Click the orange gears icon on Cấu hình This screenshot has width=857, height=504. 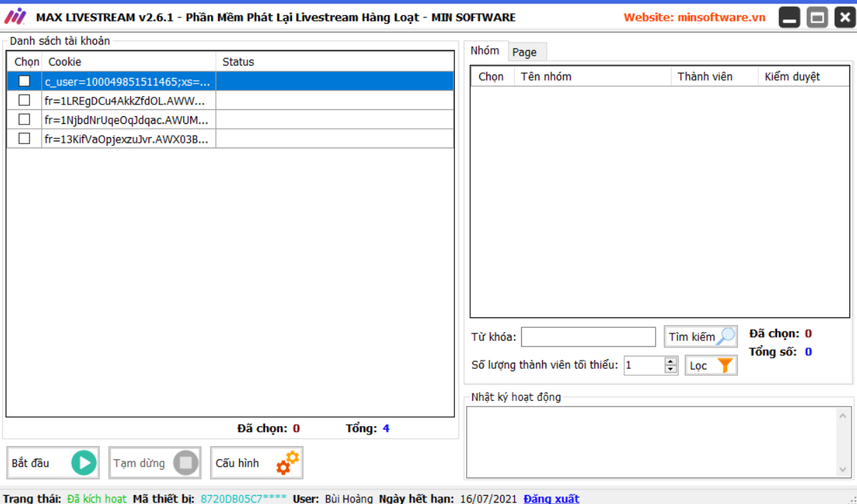click(287, 463)
